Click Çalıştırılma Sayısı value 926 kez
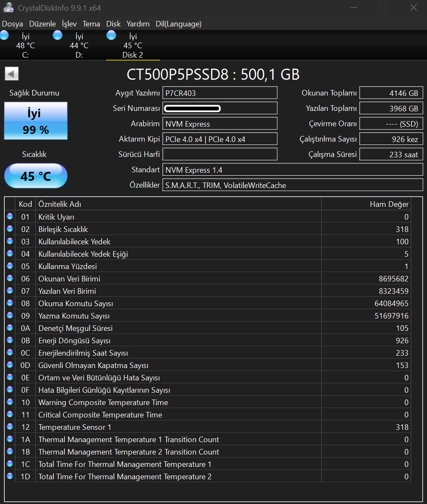 [391, 139]
